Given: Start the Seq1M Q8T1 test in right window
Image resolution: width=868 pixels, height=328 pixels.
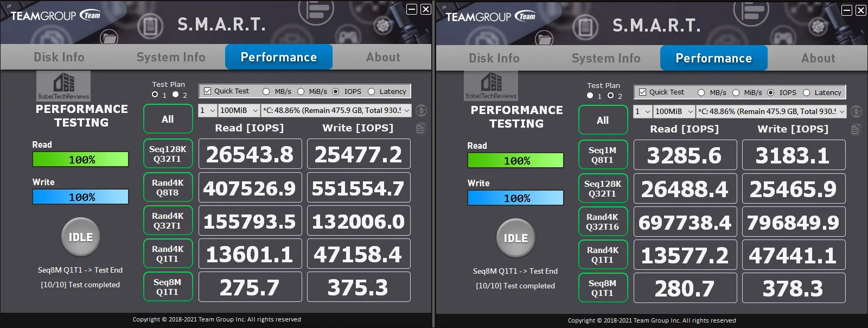Looking at the screenshot, I should pos(603,155).
